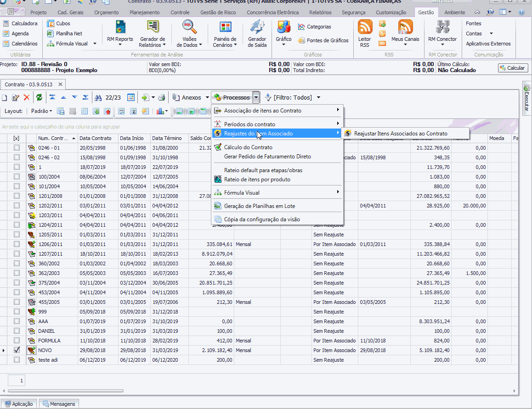Open Planilha Net
Screen dimensions: 532x409
point(64,34)
